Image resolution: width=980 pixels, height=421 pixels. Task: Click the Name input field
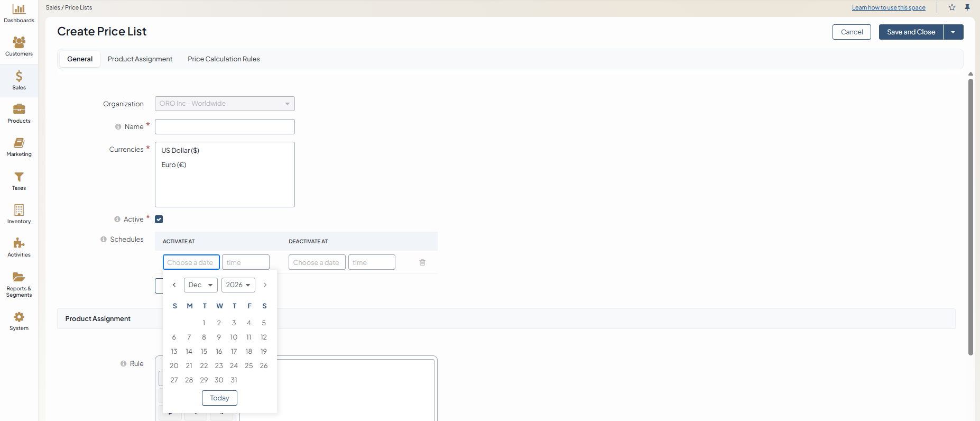225,127
